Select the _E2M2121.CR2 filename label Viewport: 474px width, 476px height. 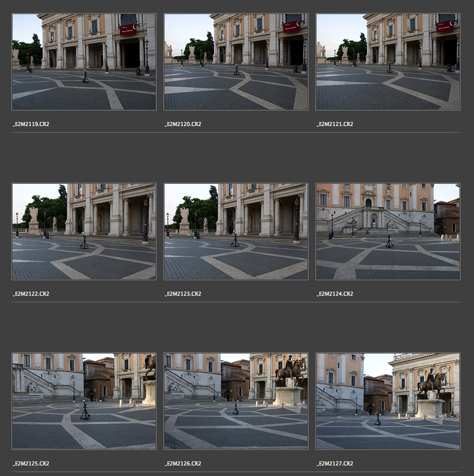pyautogui.click(x=335, y=124)
